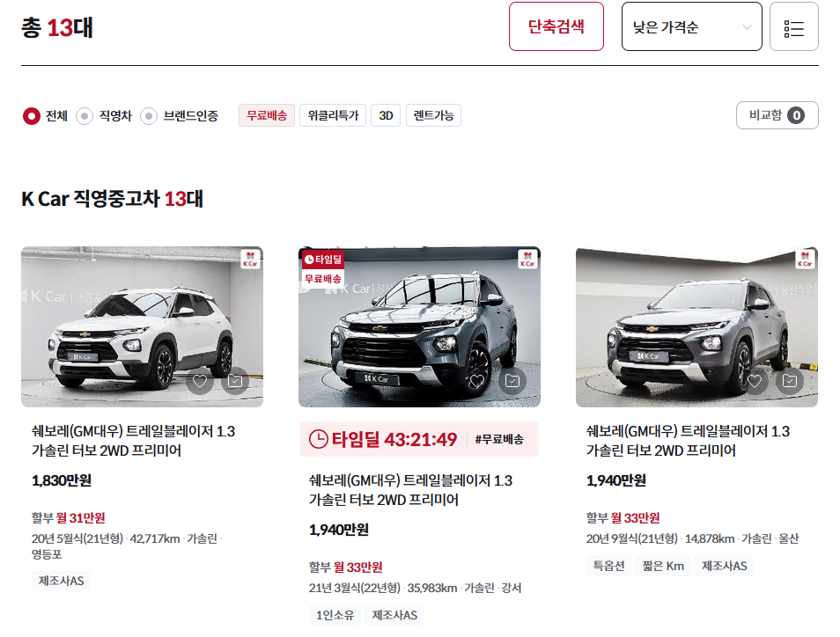This screenshot has height=637, width=840.
Task: Toggle the 위클리특가 filter chip
Action: click(x=333, y=115)
